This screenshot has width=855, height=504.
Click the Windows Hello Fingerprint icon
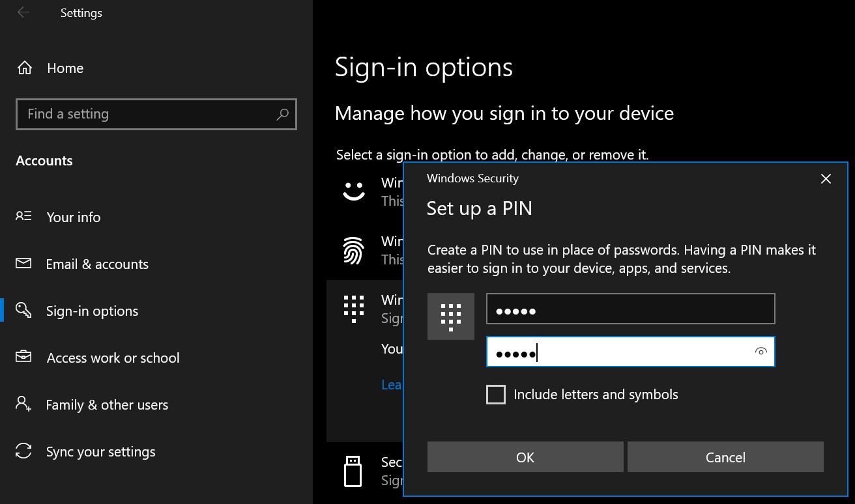[354, 250]
